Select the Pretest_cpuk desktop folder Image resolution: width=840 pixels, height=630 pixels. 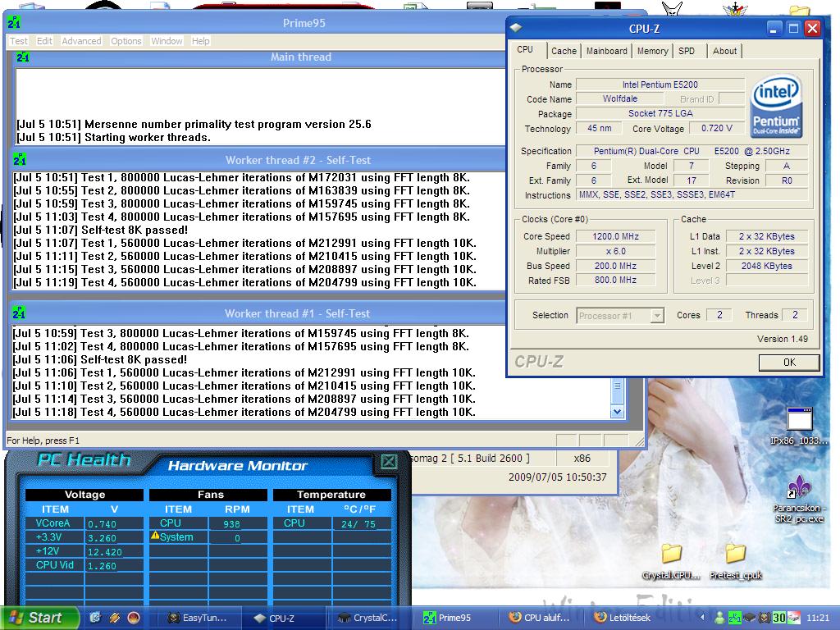click(736, 561)
